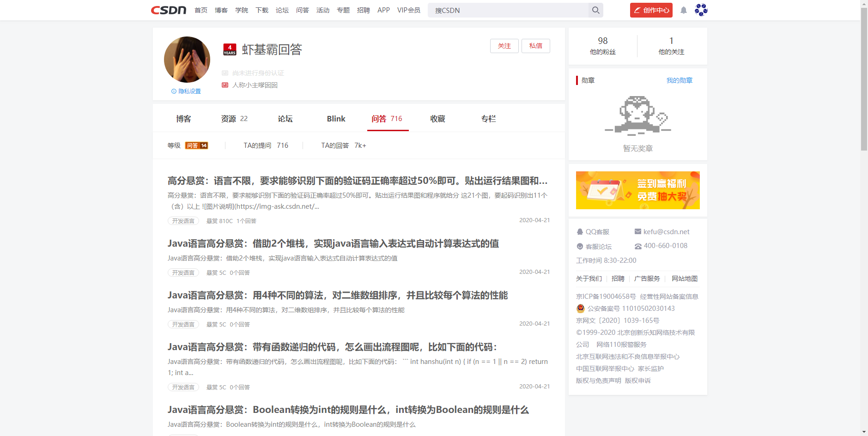Click the 虾基霸回答 profile avatar photo

click(x=187, y=60)
